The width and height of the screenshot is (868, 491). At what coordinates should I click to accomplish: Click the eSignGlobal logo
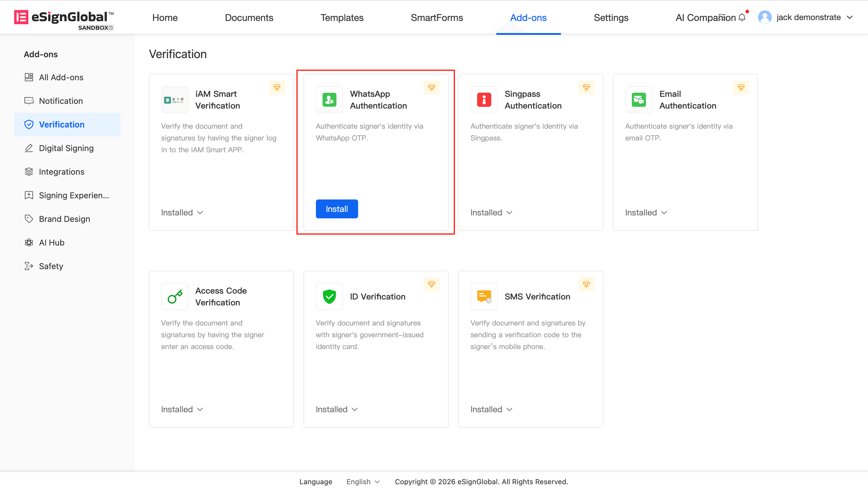[64, 19]
